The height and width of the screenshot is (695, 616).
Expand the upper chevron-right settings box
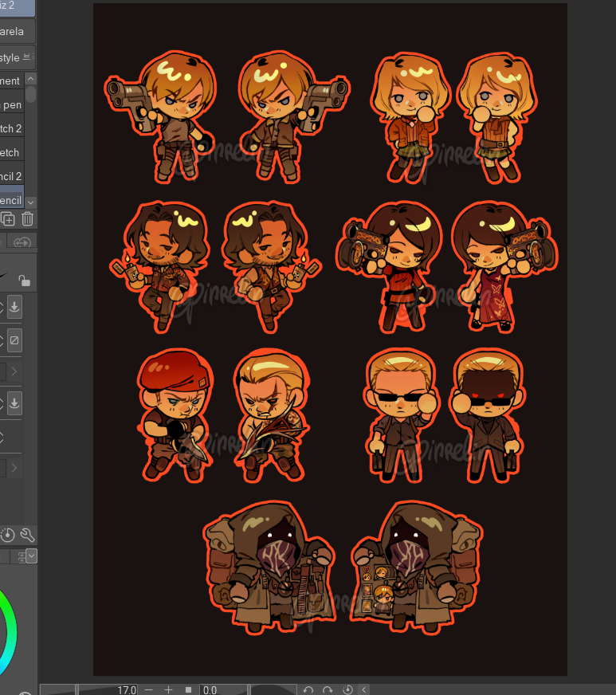(x=14, y=371)
